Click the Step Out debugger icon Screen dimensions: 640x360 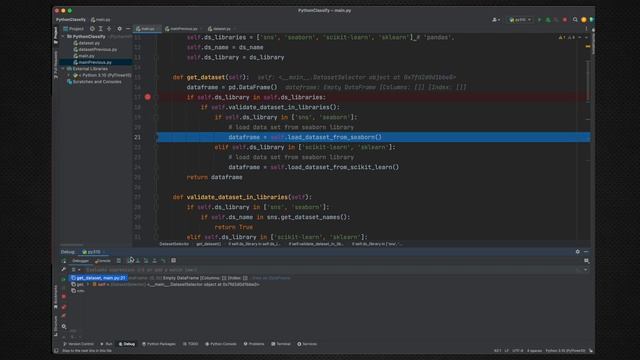(154, 260)
